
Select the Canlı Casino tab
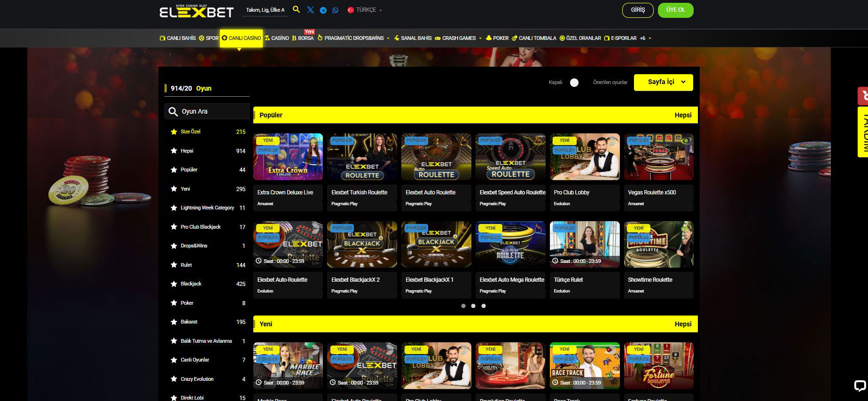pos(241,38)
